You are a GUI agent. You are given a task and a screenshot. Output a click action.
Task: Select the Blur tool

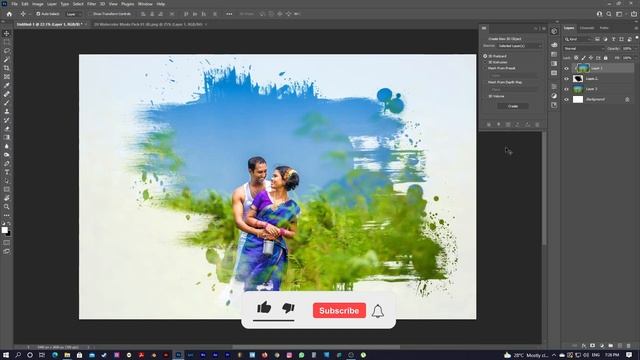point(7,146)
